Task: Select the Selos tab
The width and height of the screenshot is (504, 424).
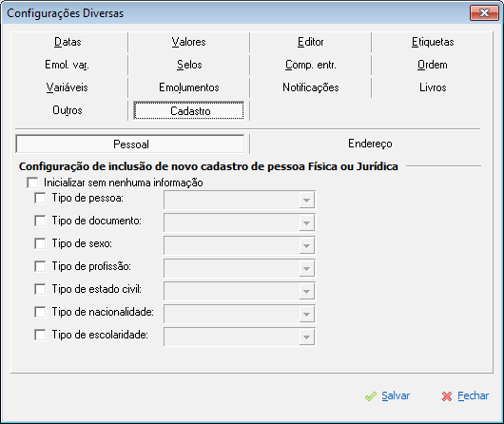Action: [x=189, y=65]
